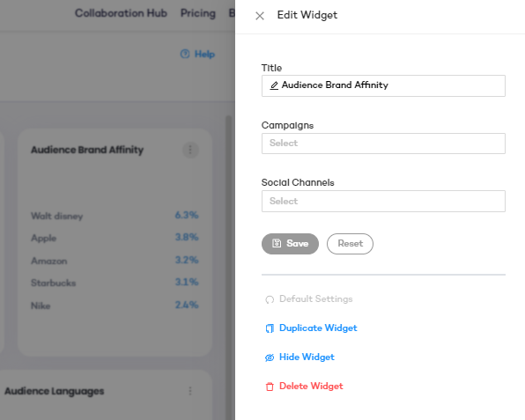Click the Default Settings reset icon

270,299
